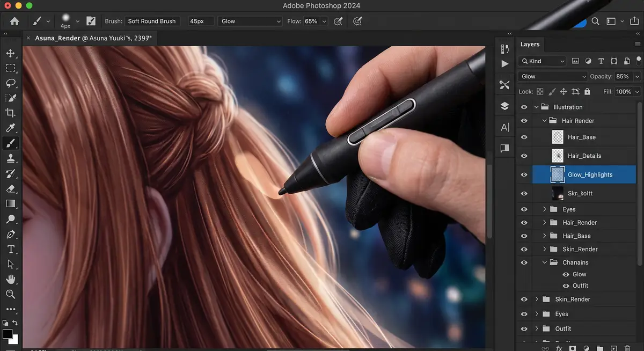
Task: Open the Actions panel play icon
Action: [x=504, y=64]
